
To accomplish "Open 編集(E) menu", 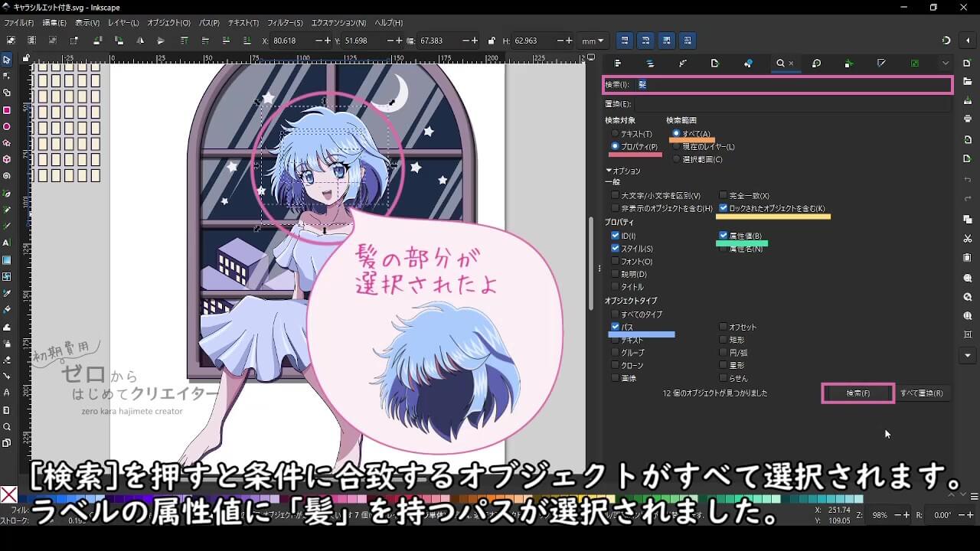I will pos(54,23).
